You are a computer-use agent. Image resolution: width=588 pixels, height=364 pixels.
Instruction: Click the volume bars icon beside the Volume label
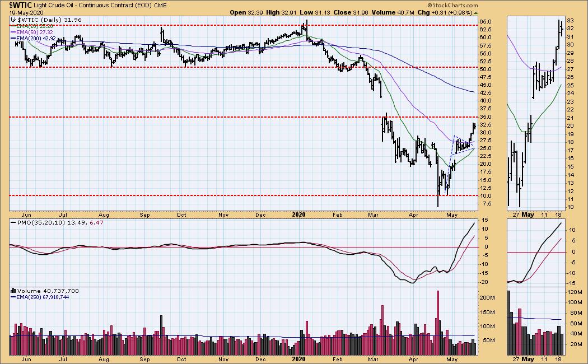[x=13, y=291]
